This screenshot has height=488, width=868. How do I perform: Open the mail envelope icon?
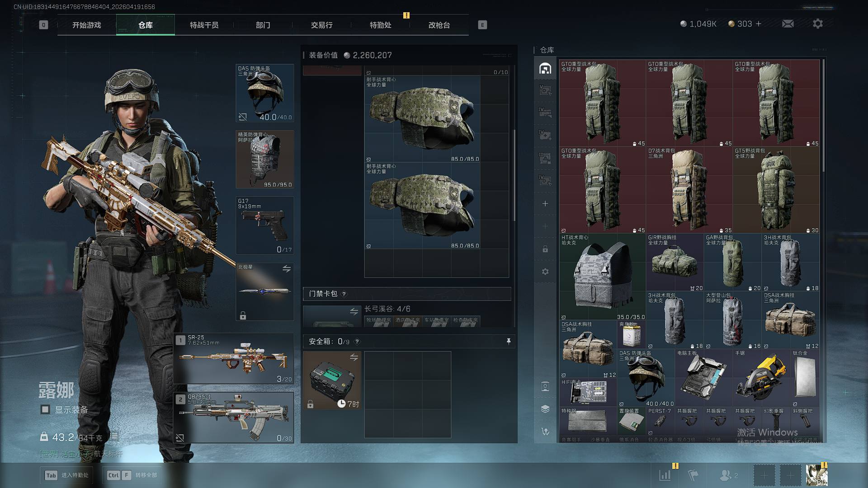[788, 23]
